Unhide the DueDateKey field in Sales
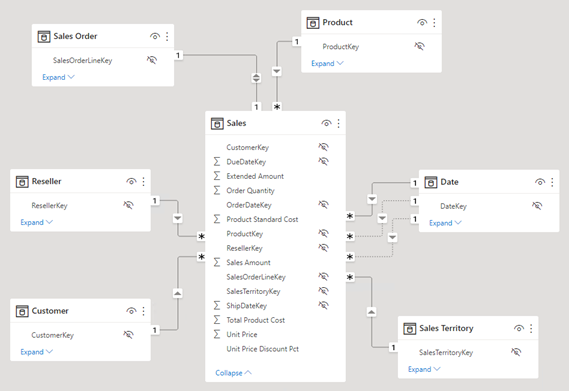This screenshot has width=569, height=391. 323,161
